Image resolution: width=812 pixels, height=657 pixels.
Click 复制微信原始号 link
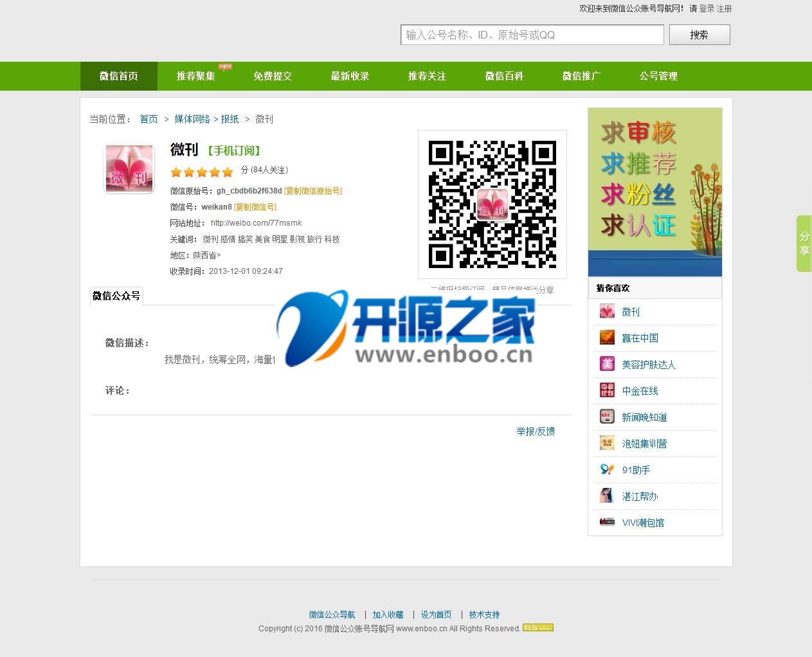313,191
